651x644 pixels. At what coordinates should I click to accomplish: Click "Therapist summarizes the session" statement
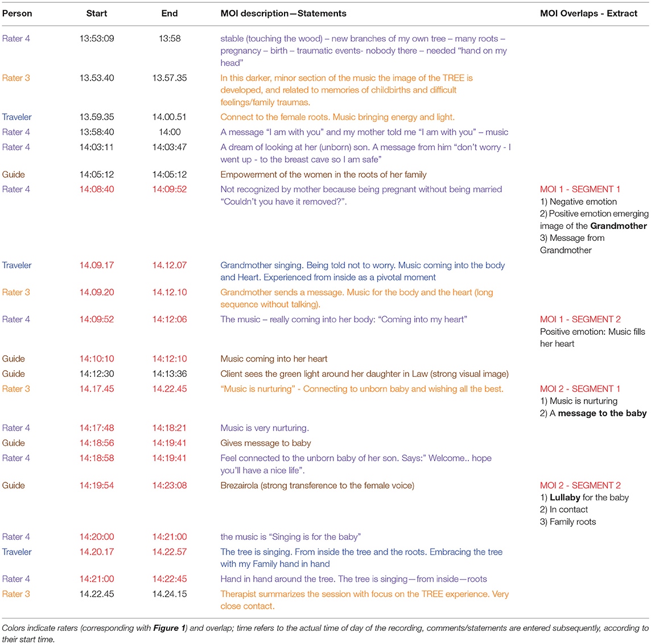365,600
